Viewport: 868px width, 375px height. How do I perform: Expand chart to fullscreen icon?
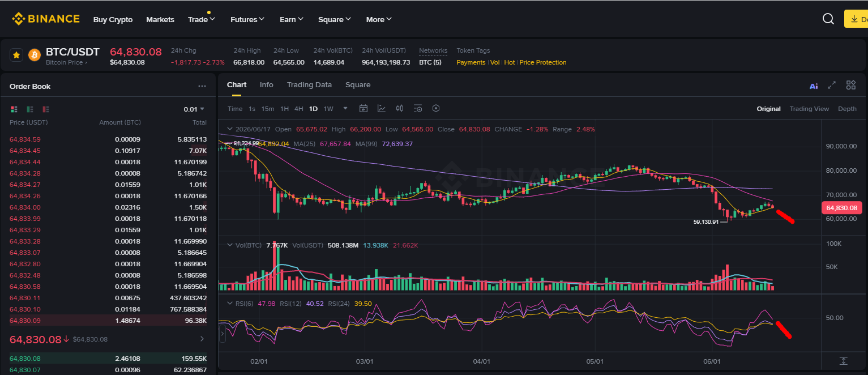click(832, 85)
